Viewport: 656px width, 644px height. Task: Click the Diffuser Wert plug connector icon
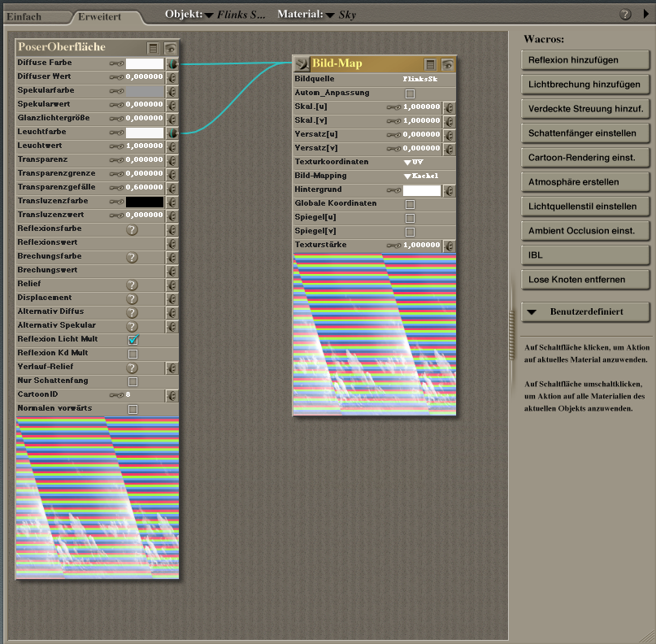pyautogui.click(x=172, y=78)
